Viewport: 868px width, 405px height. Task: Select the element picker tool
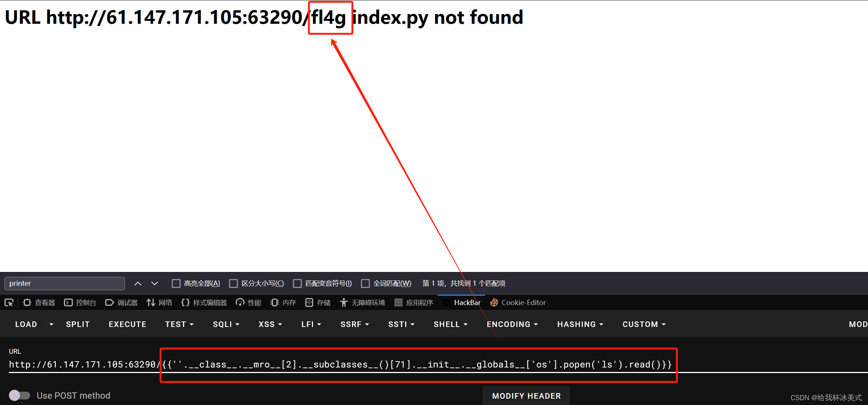coord(9,302)
